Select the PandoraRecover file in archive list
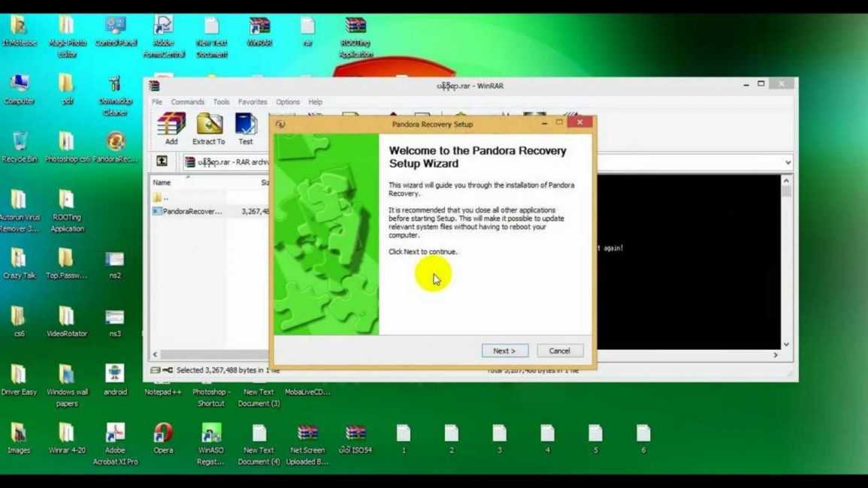This screenshot has height=488, width=868. click(192, 212)
